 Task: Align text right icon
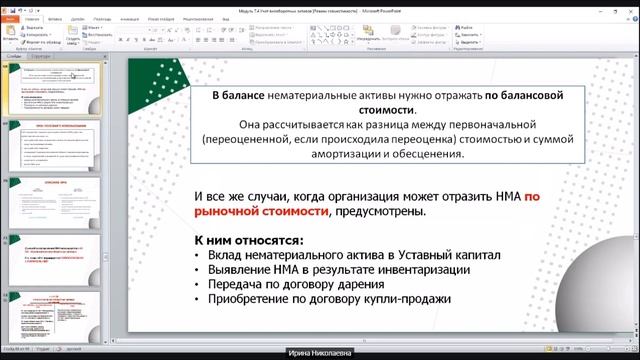tap(213, 40)
